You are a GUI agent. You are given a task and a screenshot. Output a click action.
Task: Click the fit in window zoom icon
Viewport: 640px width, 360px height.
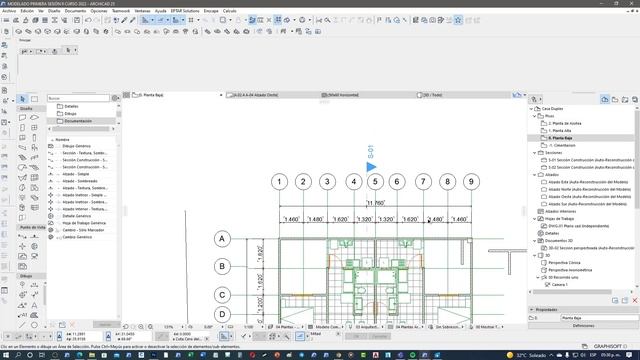click(150, 327)
